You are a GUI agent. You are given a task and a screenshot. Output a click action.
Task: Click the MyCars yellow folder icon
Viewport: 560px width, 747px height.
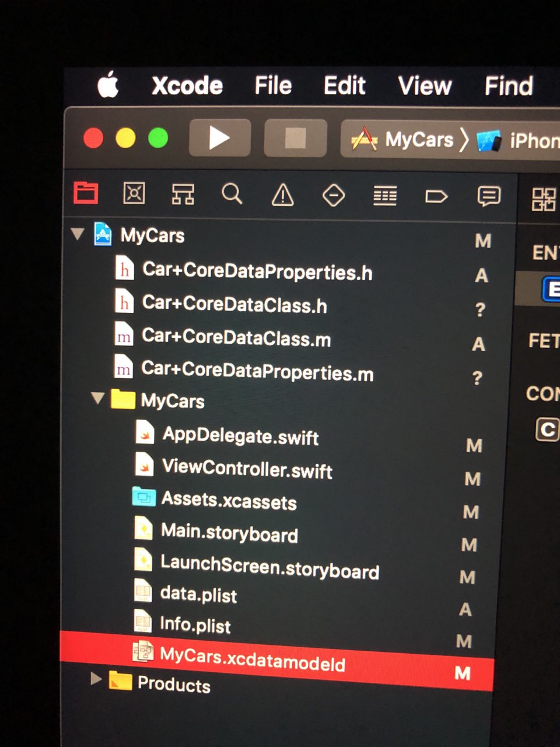pos(123,400)
